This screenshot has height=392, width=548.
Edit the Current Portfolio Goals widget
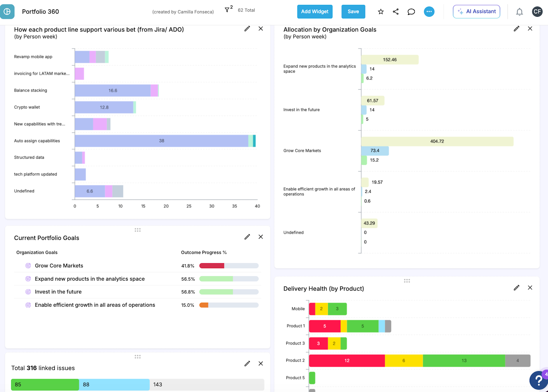247,237
